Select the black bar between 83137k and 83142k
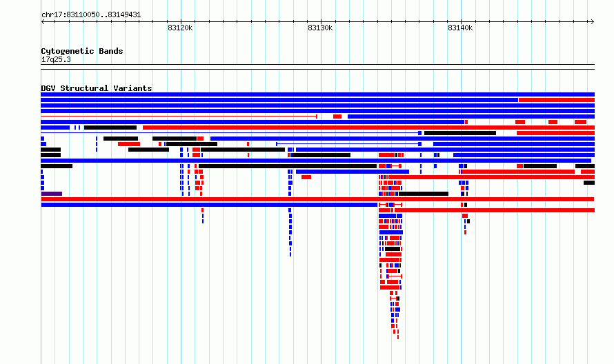Image resolution: width=614 pixels, height=364 pixels. click(460, 133)
